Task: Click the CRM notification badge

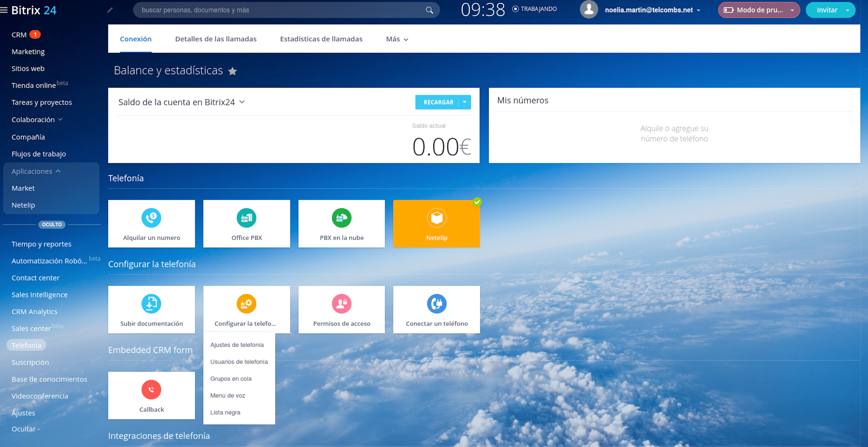Action: 35,35
